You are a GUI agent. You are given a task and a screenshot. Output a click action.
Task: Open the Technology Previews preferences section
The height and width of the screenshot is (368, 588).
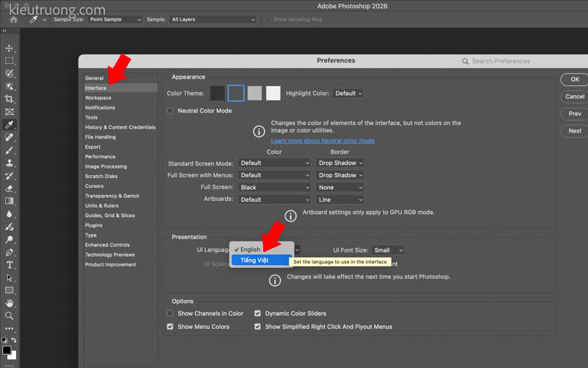[110, 255]
